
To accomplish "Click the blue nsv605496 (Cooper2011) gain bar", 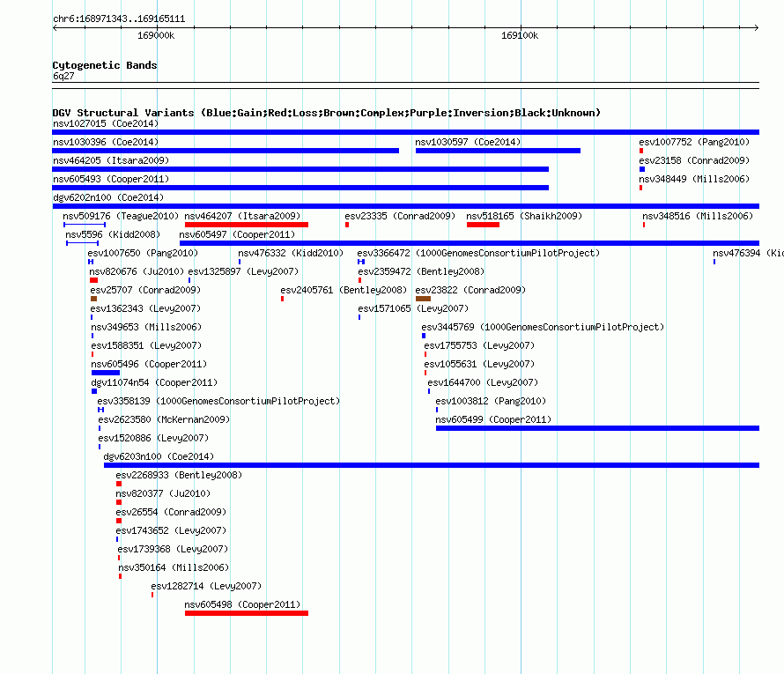I will pos(106,373).
